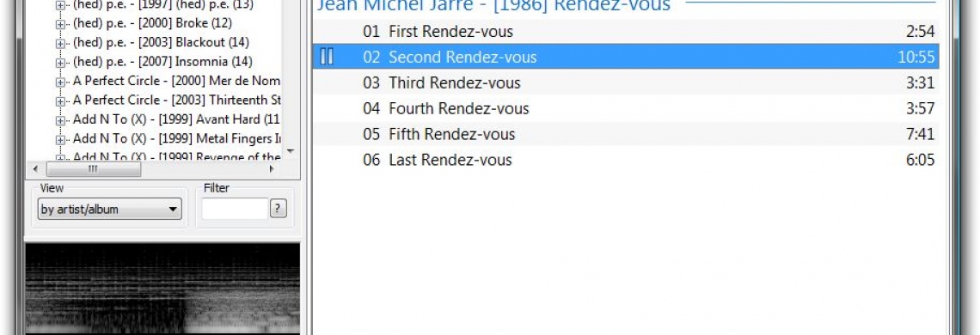Select track 05 Fifth Rendez-vous
980x335 pixels.
click(626, 134)
